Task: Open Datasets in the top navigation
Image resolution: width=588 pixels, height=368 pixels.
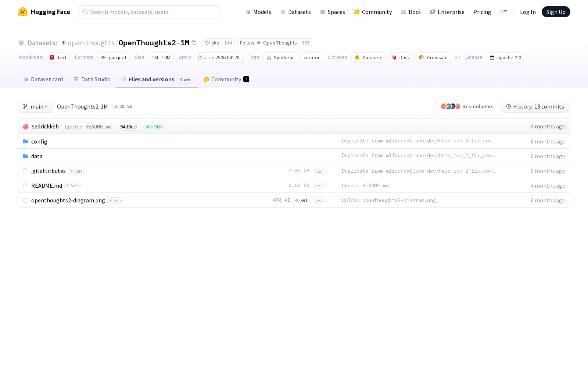Action: [x=295, y=12]
